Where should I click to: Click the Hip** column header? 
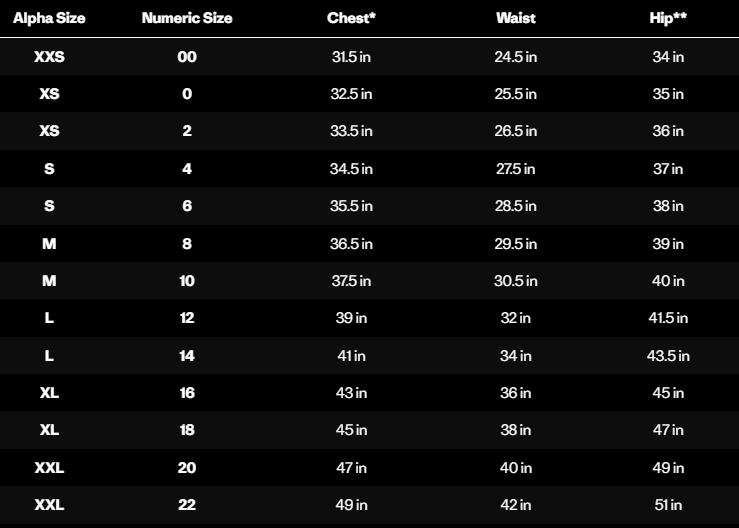668,18
